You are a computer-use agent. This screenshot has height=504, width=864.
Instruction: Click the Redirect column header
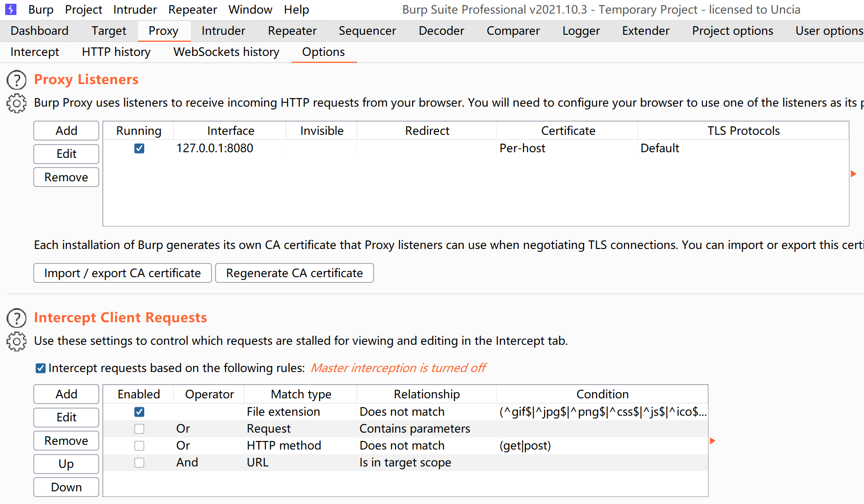tap(427, 131)
